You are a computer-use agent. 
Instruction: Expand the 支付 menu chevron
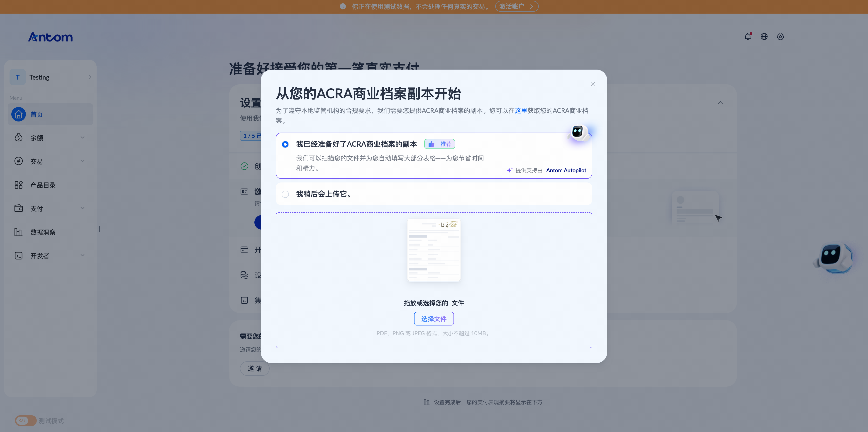[x=83, y=208]
